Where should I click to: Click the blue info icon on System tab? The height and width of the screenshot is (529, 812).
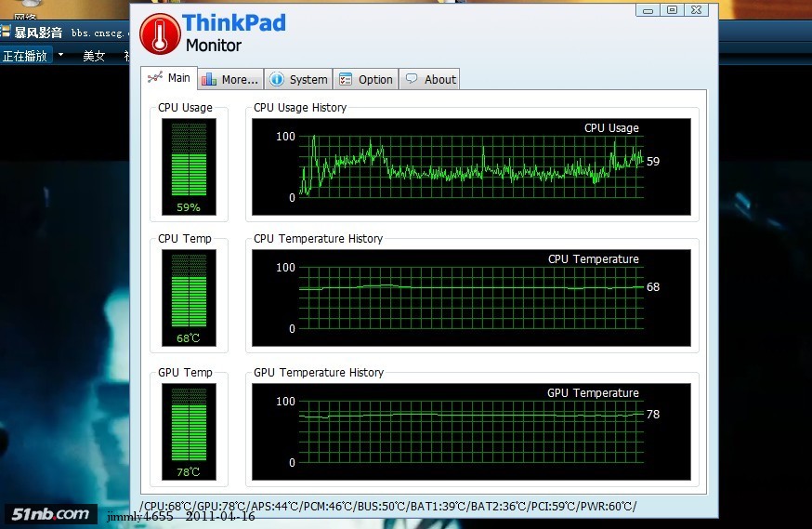pos(277,79)
